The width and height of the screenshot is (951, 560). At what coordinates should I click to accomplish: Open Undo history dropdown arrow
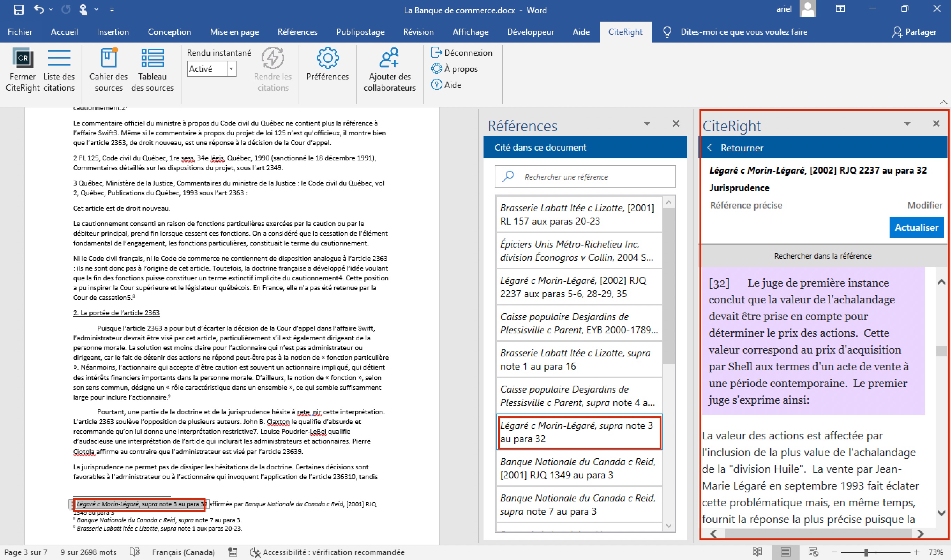point(51,9)
